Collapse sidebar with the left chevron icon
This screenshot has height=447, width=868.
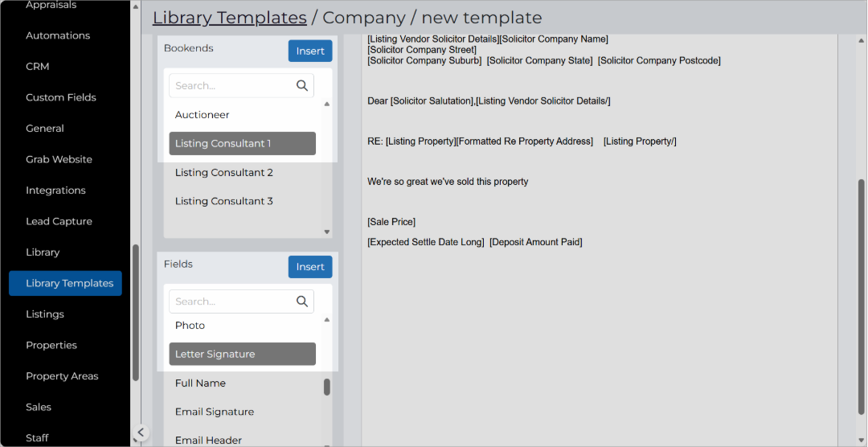pos(141,433)
